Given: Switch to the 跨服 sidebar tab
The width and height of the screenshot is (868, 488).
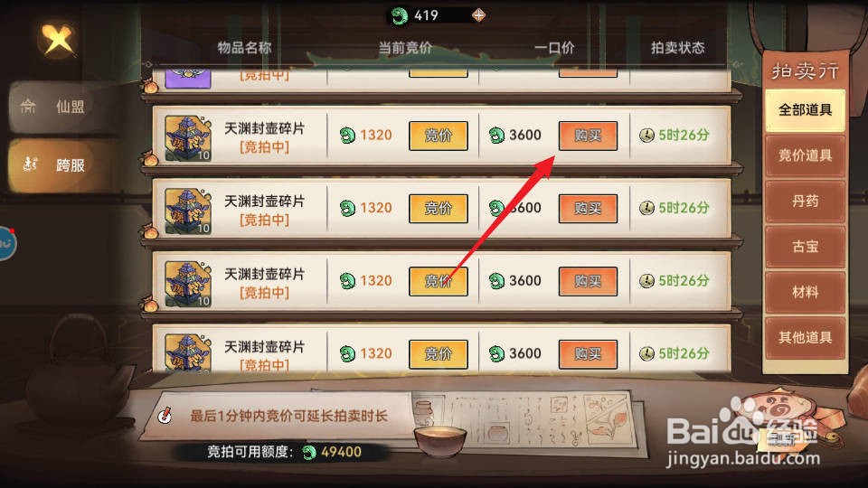Looking at the screenshot, I should coord(63,164).
